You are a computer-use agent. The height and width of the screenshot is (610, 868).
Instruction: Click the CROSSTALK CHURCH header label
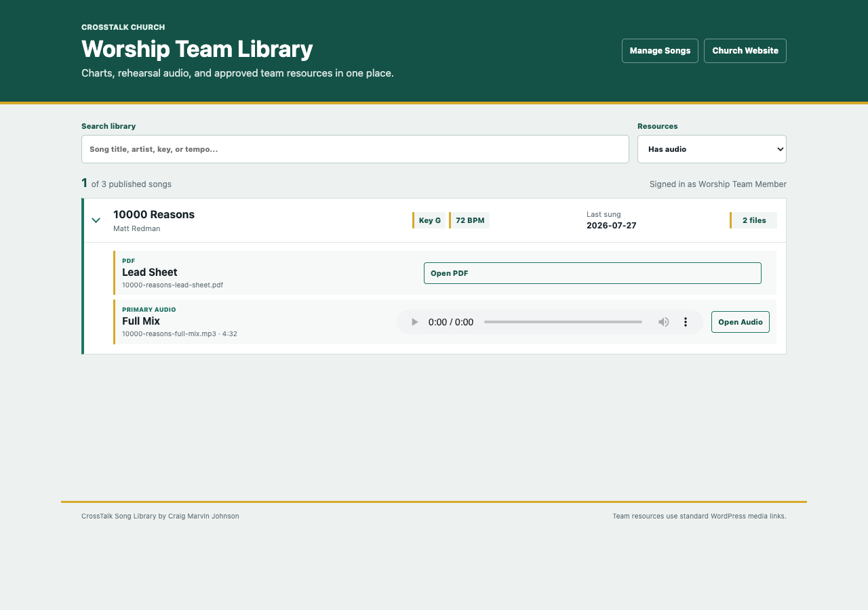pos(123,27)
